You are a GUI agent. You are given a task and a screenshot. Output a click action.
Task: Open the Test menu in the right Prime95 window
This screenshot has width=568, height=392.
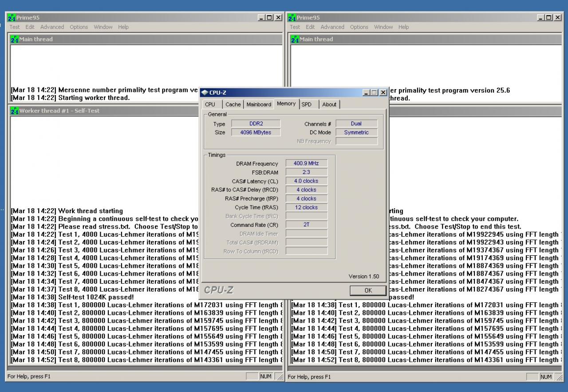point(295,27)
